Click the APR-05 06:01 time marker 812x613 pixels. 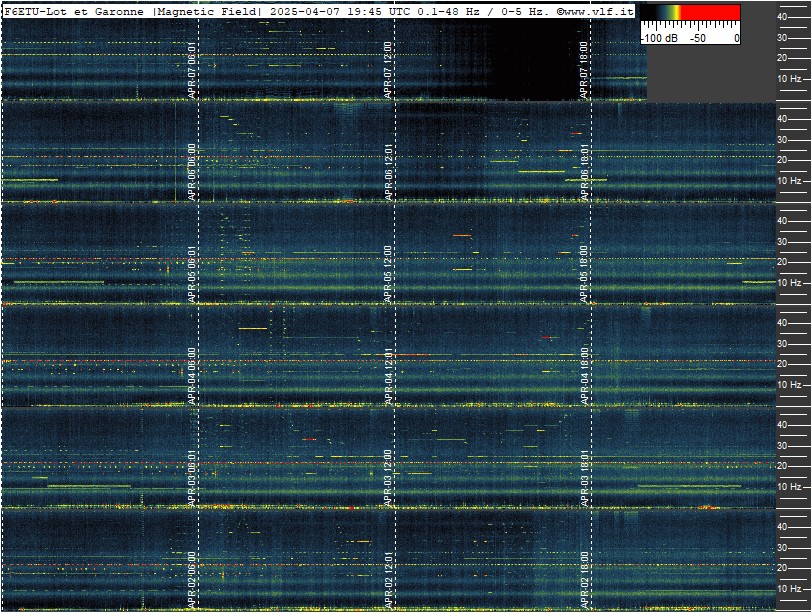pyautogui.click(x=192, y=274)
